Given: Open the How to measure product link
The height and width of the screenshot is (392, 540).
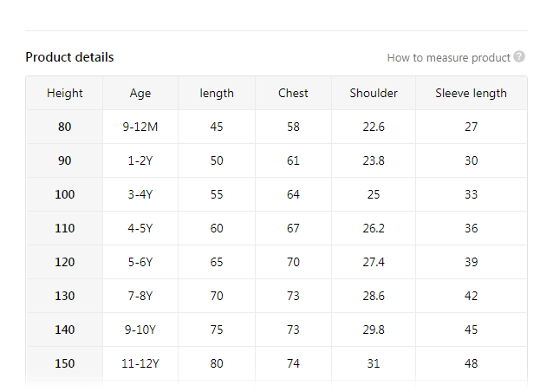Looking at the screenshot, I should [x=448, y=58].
